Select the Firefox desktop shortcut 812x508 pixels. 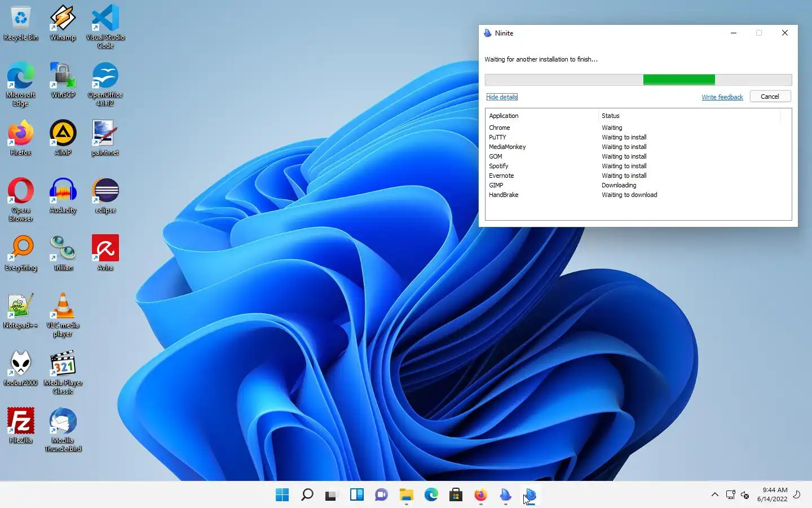(21, 138)
